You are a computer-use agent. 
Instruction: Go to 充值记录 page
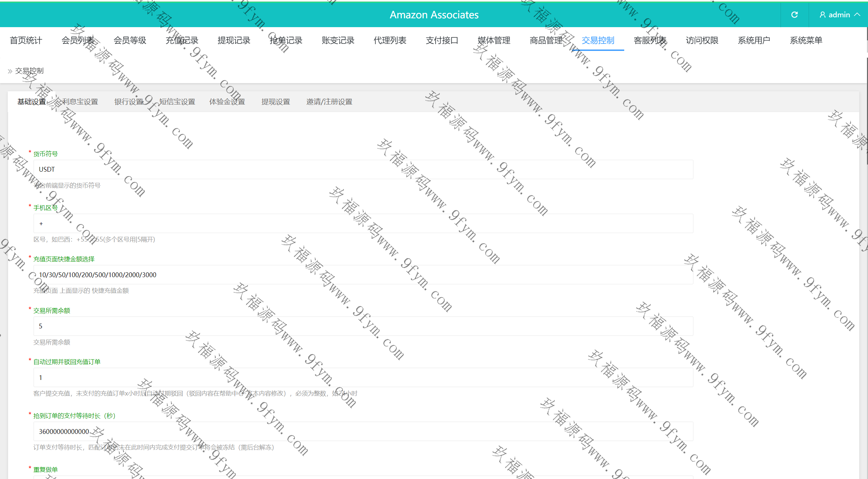click(x=182, y=40)
